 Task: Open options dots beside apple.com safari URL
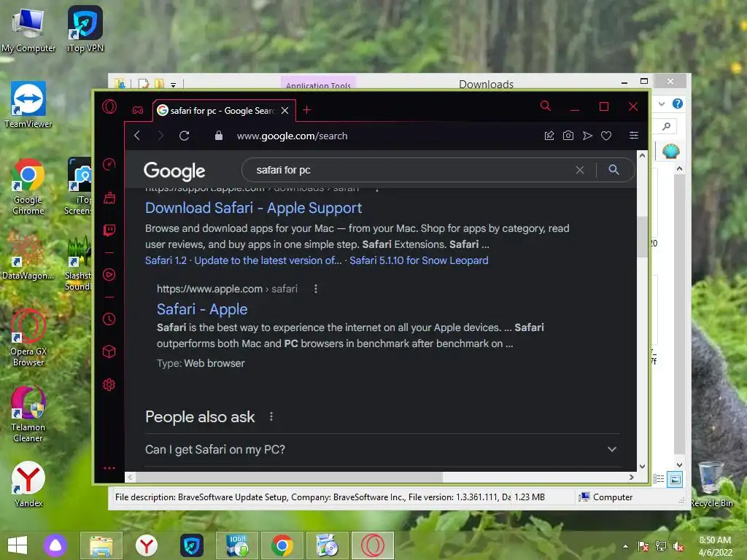pos(315,289)
